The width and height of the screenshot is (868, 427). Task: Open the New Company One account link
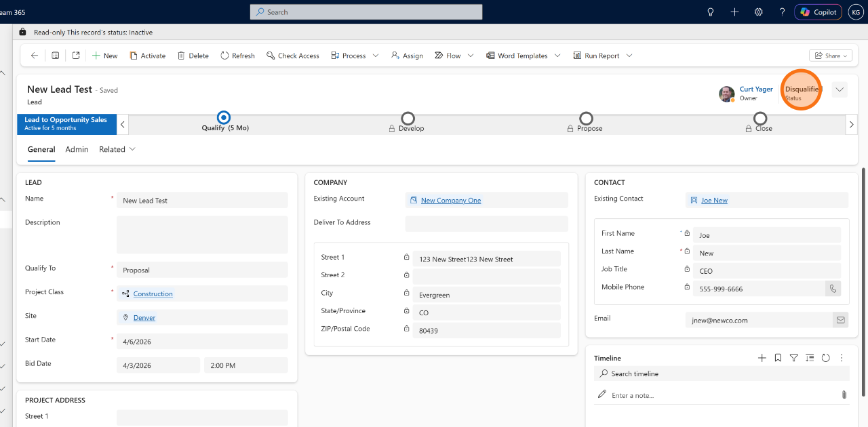pos(451,201)
